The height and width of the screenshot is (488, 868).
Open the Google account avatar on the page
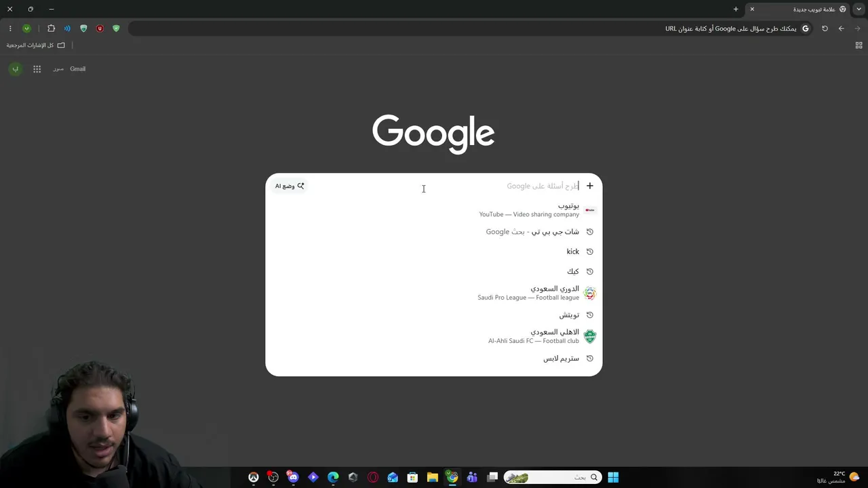15,69
